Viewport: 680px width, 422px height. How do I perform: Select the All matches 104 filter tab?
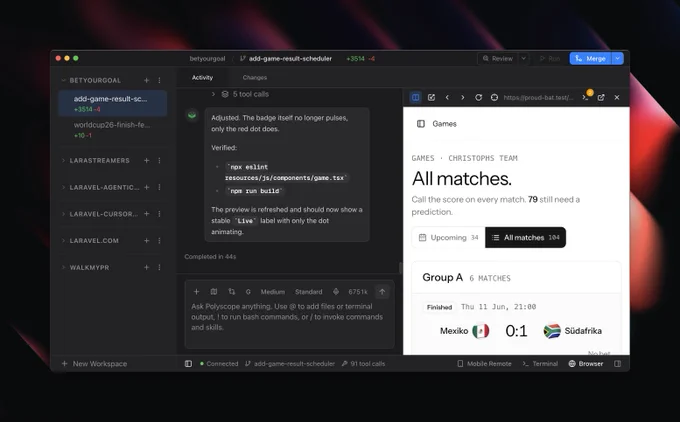pyautogui.click(x=526, y=238)
